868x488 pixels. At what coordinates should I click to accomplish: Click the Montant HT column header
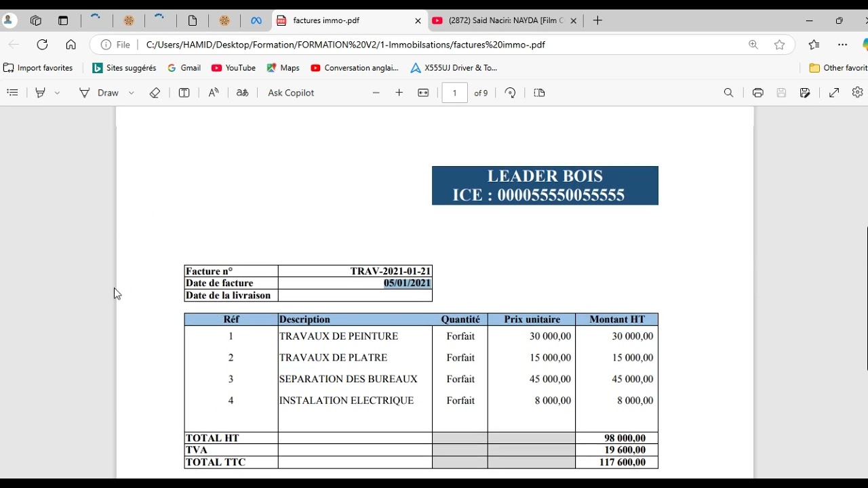(x=617, y=319)
